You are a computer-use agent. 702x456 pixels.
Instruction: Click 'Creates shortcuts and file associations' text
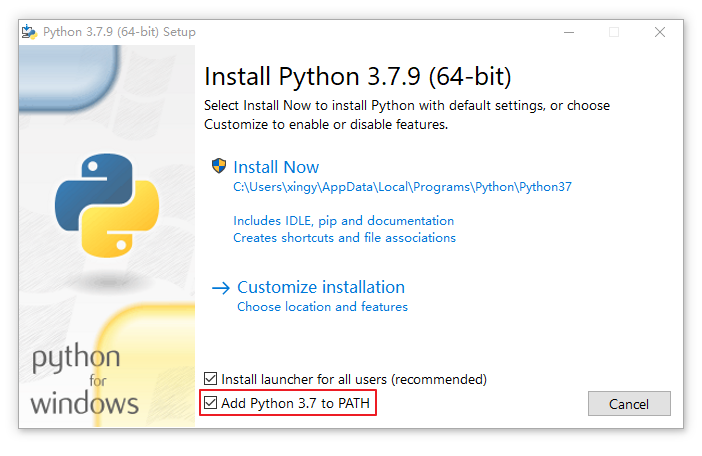[344, 238]
